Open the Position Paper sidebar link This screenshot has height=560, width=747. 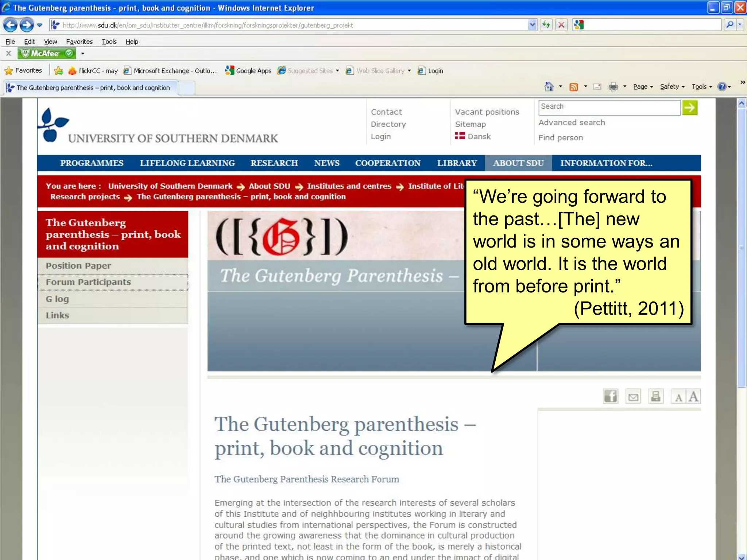pos(78,266)
